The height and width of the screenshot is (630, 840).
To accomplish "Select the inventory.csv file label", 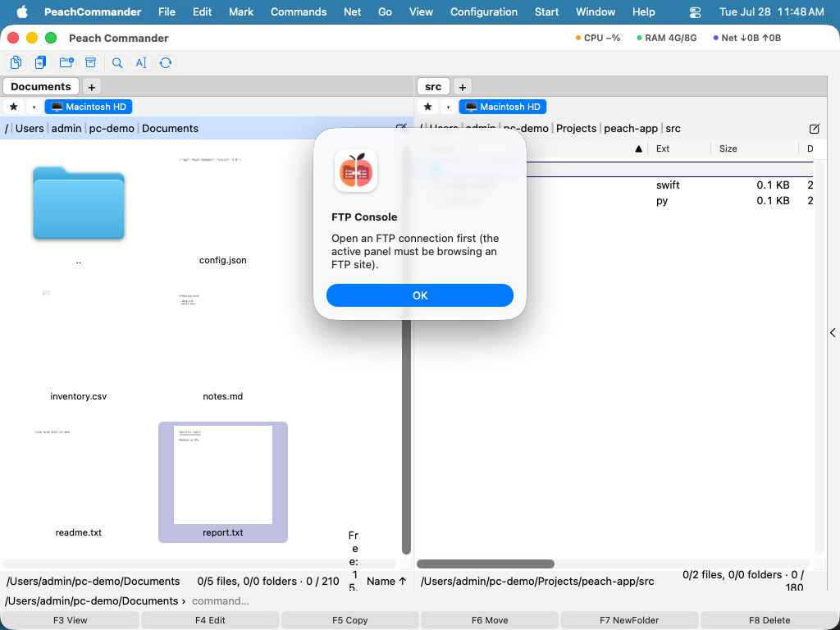I will (x=78, y=396).
